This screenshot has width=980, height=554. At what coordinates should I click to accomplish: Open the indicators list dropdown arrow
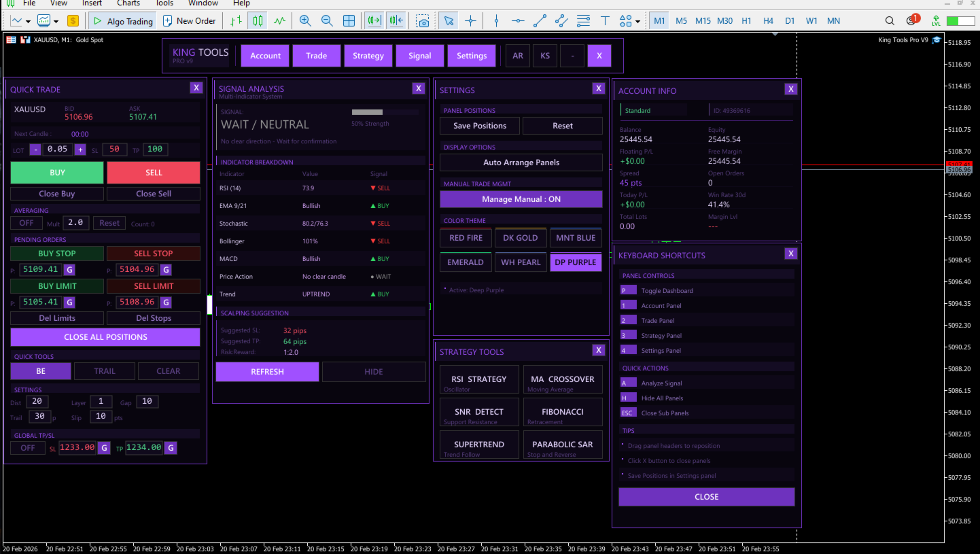point(56,21)
